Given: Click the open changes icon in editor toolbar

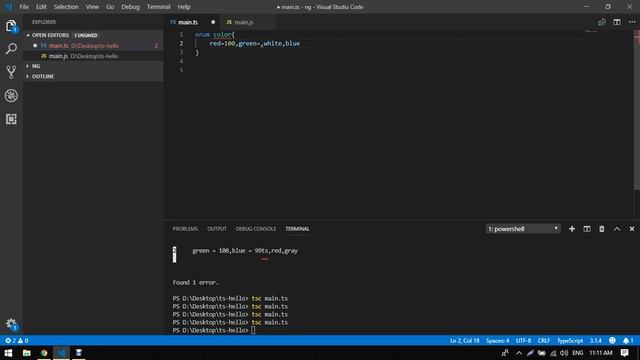Looking at the screenshot, I should (602, 22).
